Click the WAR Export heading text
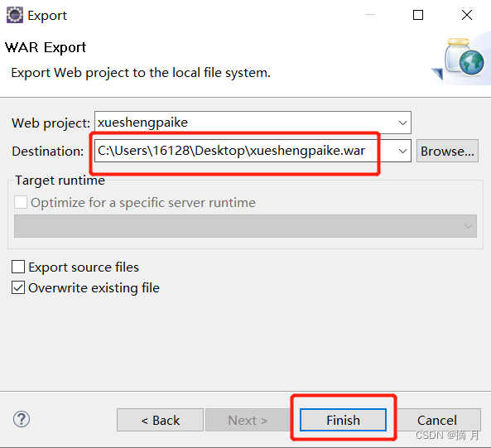This screenshot has width=491, height=448. [x=46, y=47]
